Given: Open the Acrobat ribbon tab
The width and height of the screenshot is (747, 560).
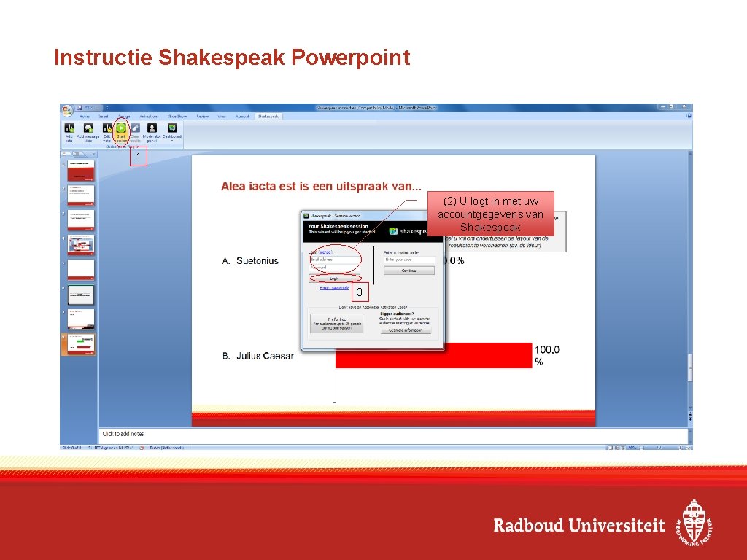Looking at the screenshot, I should click(242, 116).
